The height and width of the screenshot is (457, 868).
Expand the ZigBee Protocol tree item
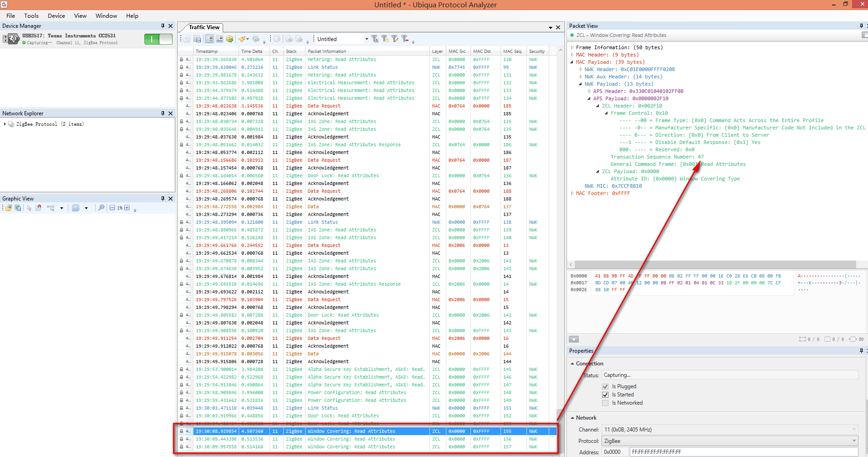point(5,124)
